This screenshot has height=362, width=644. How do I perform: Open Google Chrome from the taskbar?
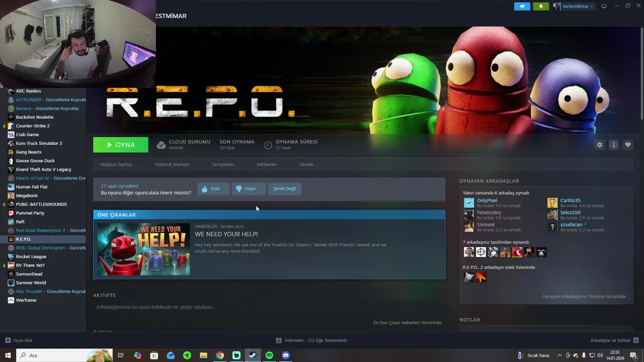[220, 355]
